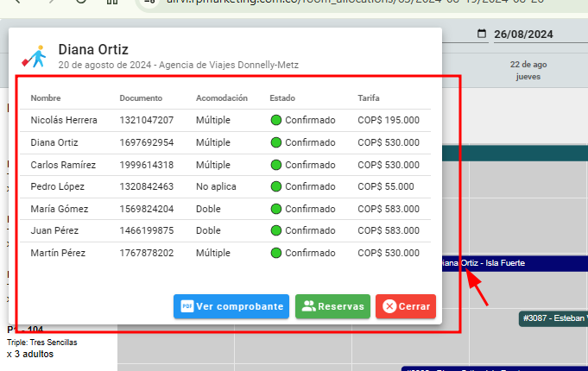The width and height of the screenshot is (588, 371).
Task: Click the Estado column header
Action: (281, 98)
